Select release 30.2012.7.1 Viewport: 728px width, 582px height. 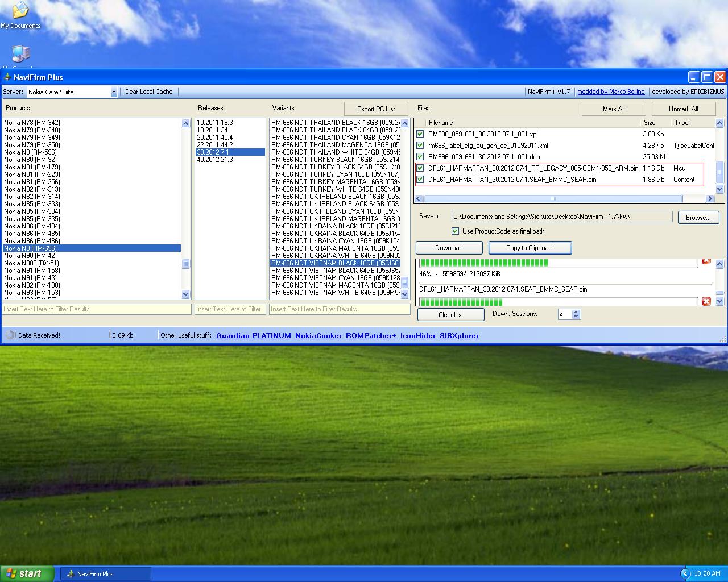pos(230,152)
